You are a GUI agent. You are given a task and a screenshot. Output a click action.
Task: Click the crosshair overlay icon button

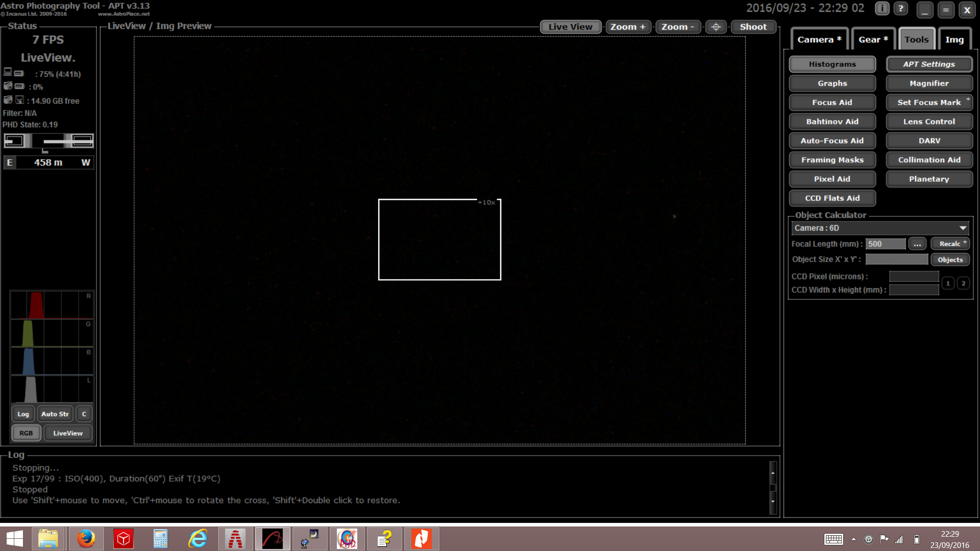[x=716, y=27]
